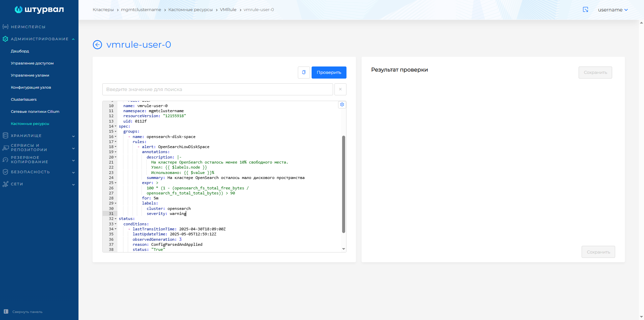Fold the description block at line 20
Image resolution: width=644 pixels, height=320 pixels.
[x=116, y=157]
